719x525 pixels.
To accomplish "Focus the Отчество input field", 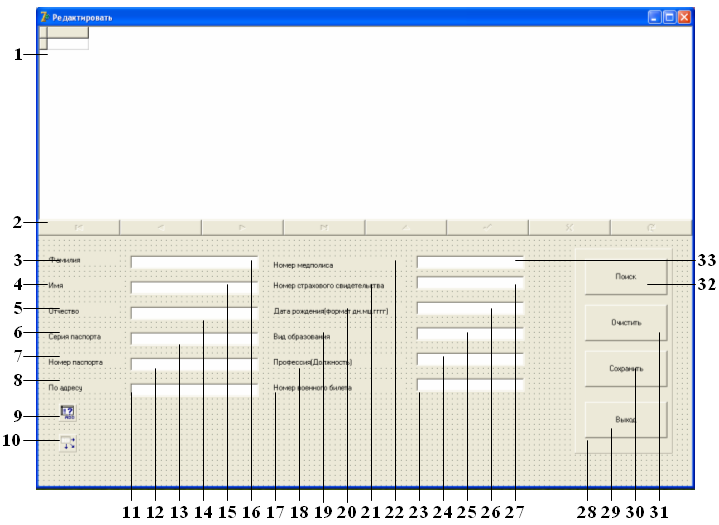I will coord(194,313).
